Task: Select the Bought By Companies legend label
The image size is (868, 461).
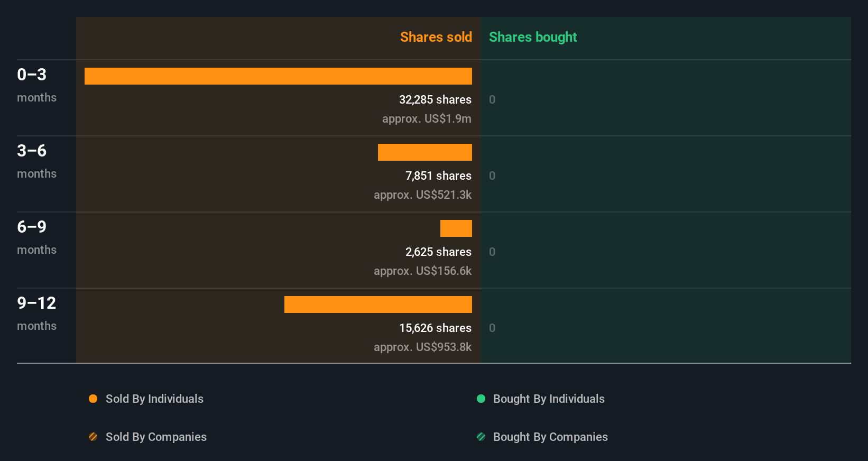Action: coord(550,437)
